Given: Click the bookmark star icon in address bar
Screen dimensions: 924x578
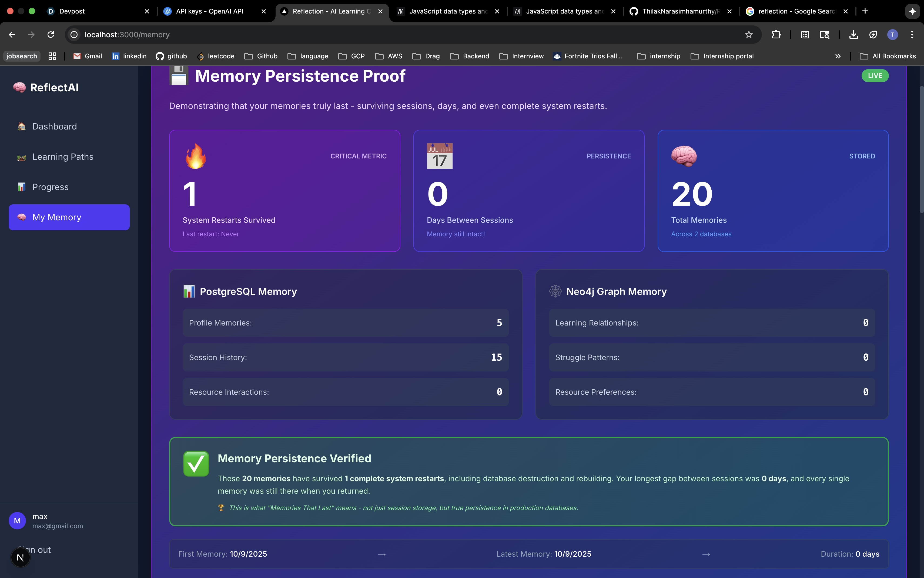Looking at the screenshot, I should pyautogui.click(x=749, y=35).
